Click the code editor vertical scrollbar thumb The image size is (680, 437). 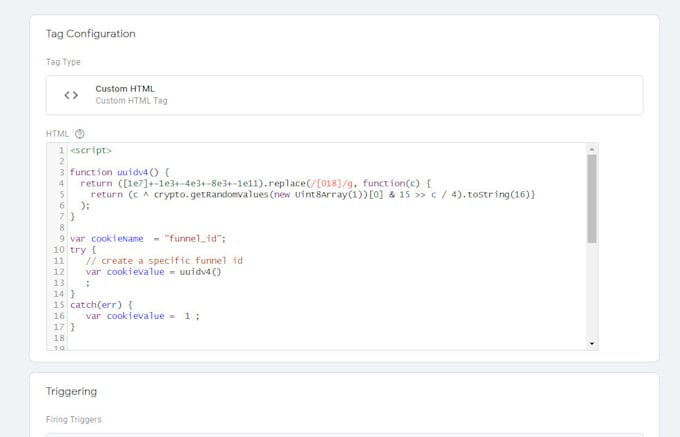coord(592,198)
